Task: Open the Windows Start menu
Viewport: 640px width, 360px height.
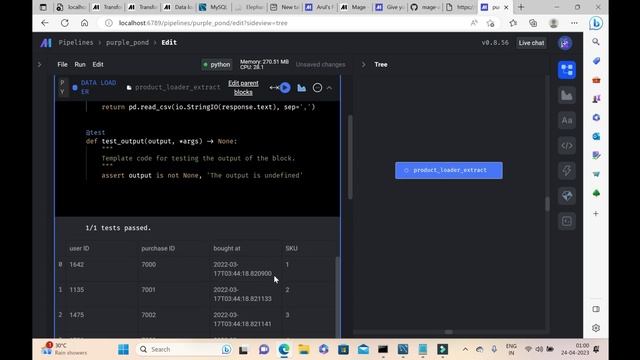Action: (123, 349)
